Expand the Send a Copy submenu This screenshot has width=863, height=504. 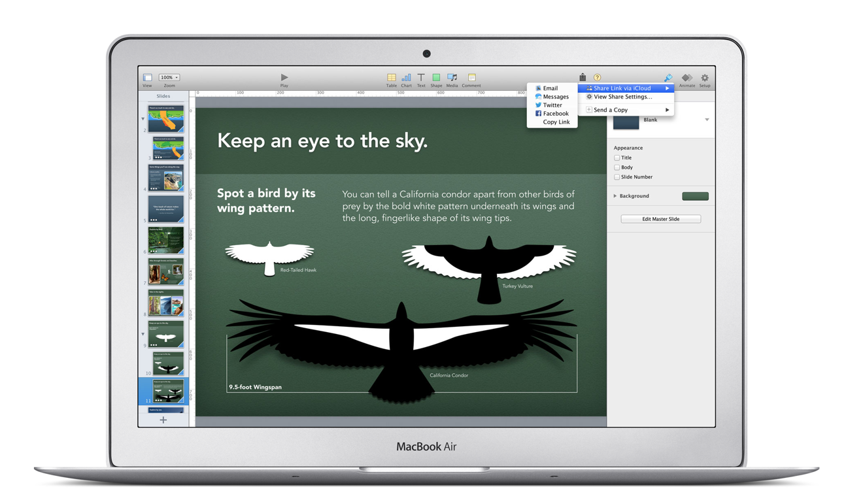pyautogui.click(x=626, y=110)
